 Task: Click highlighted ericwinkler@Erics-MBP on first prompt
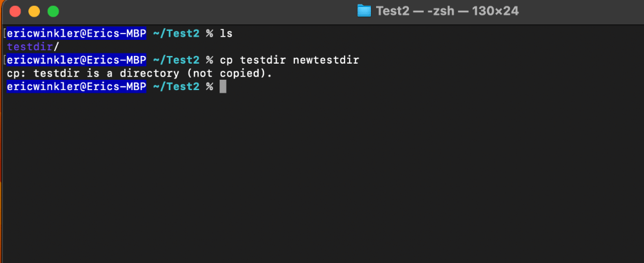pos(77,33)
